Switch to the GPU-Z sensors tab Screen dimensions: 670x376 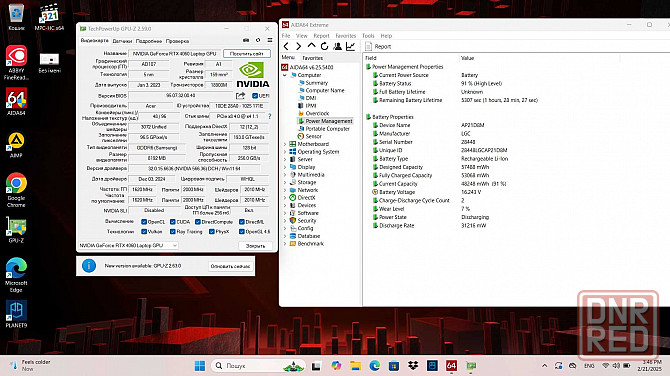(122, 41)
